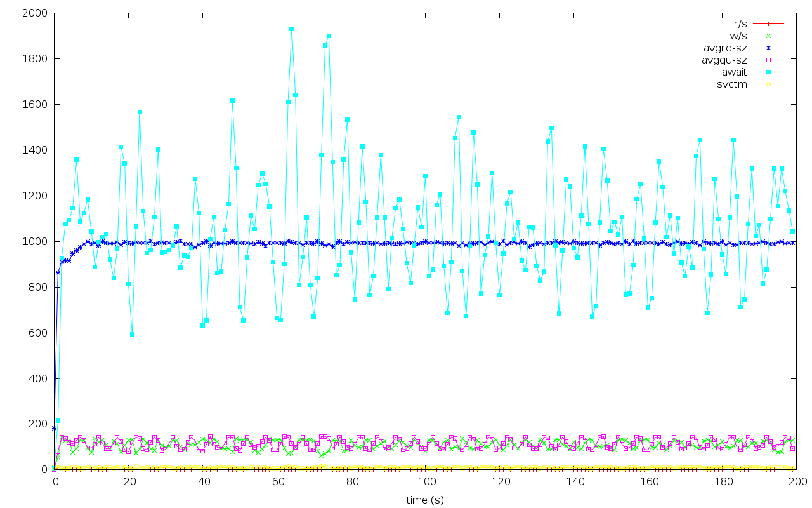Click the x-axis label 120
This screenshot has height=508, width=812.
tap(500, 482)
